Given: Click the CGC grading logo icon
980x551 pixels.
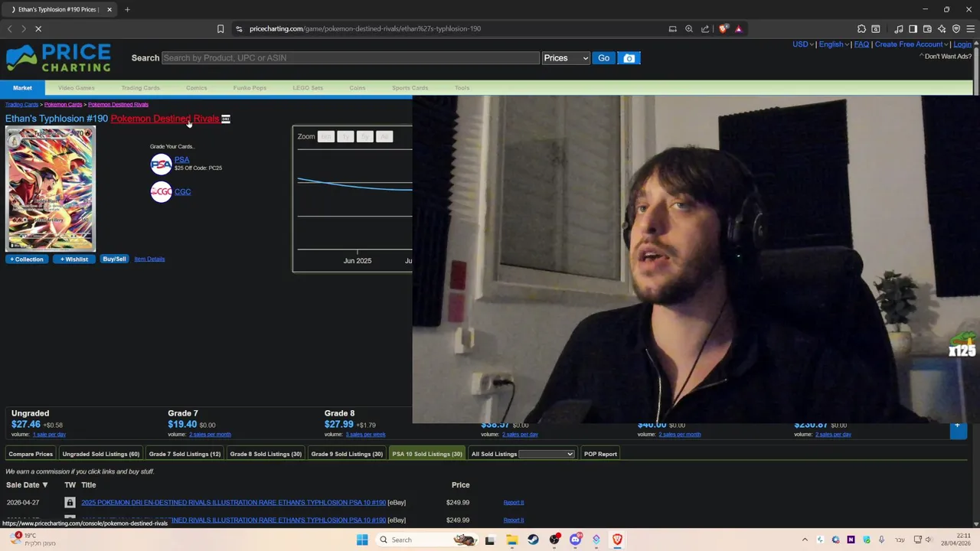Looking at the screenshot, I should point(161,192).
